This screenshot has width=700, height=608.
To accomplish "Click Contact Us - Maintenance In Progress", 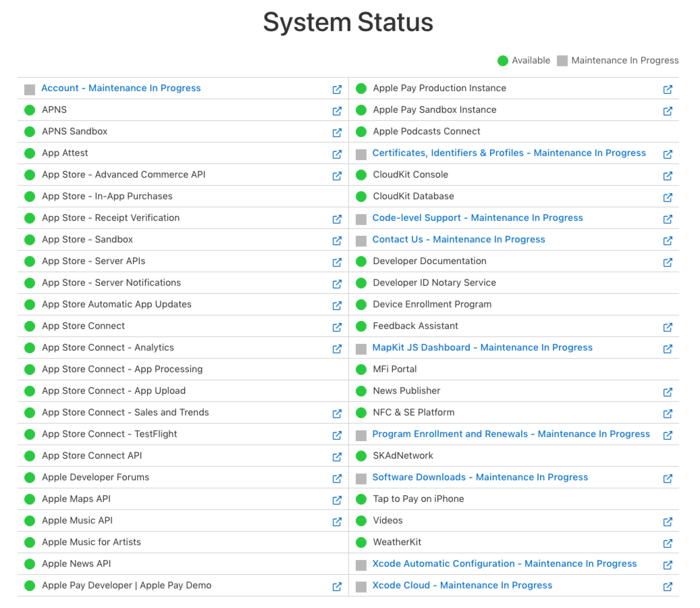I will 458,239.
